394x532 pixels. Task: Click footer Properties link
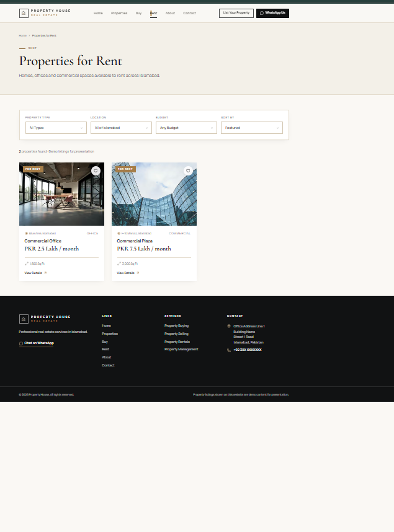[x=110, y=334]
